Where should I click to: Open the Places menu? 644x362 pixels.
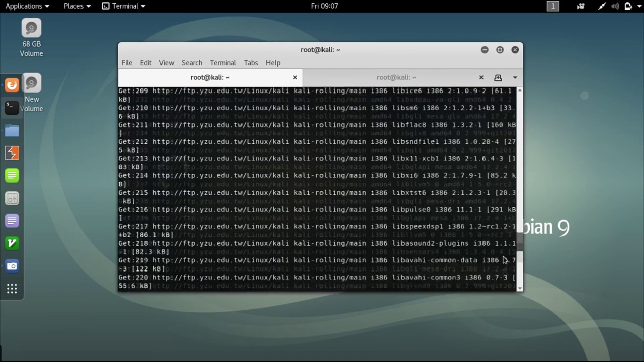coord(77,6)
